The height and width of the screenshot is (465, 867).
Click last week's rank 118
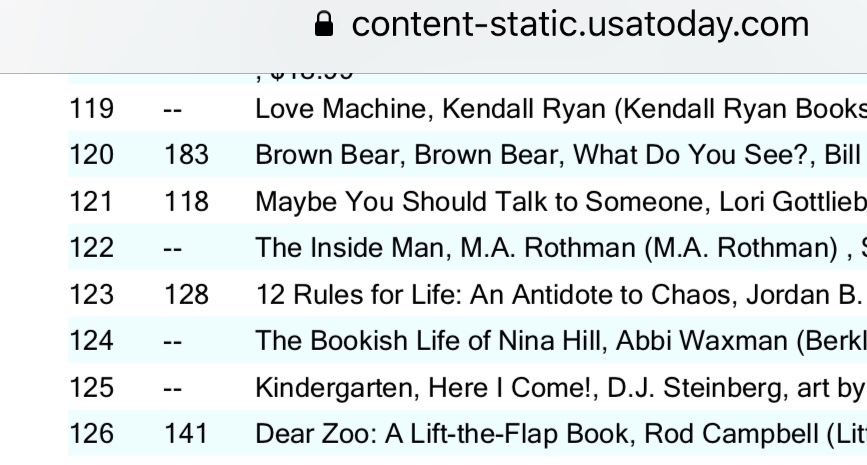(186, 202)
